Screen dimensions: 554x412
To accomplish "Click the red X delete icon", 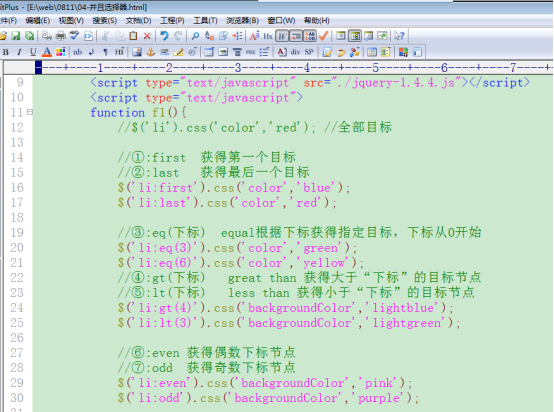I will pyautogui.click(x=147, y=36).
